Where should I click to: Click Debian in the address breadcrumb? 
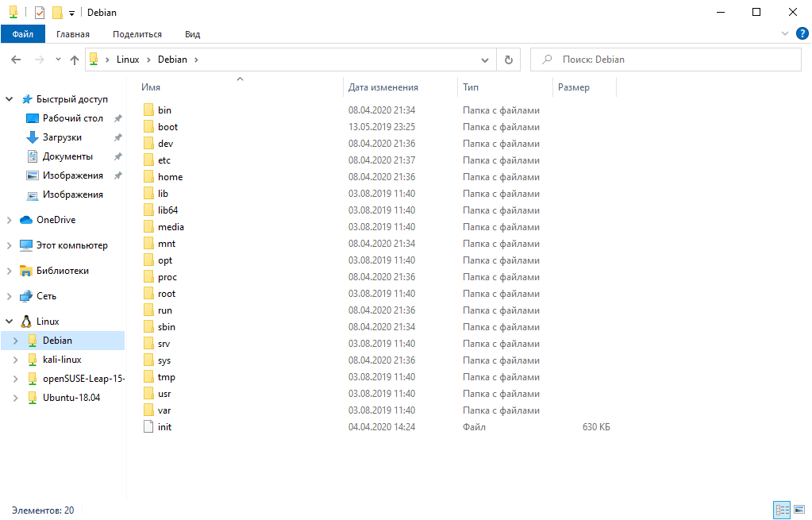click(172, 60)
